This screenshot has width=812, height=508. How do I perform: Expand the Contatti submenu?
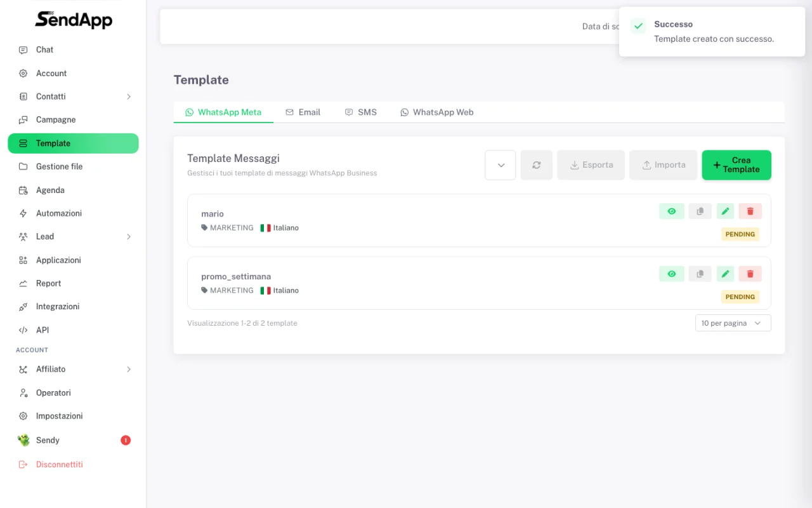click(73, 97)
